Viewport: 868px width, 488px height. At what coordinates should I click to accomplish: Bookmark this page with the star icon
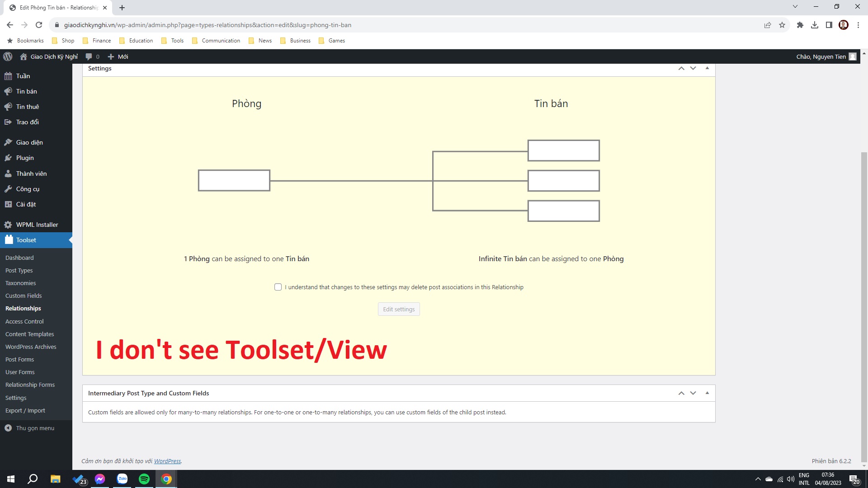[x=782, y=25]
